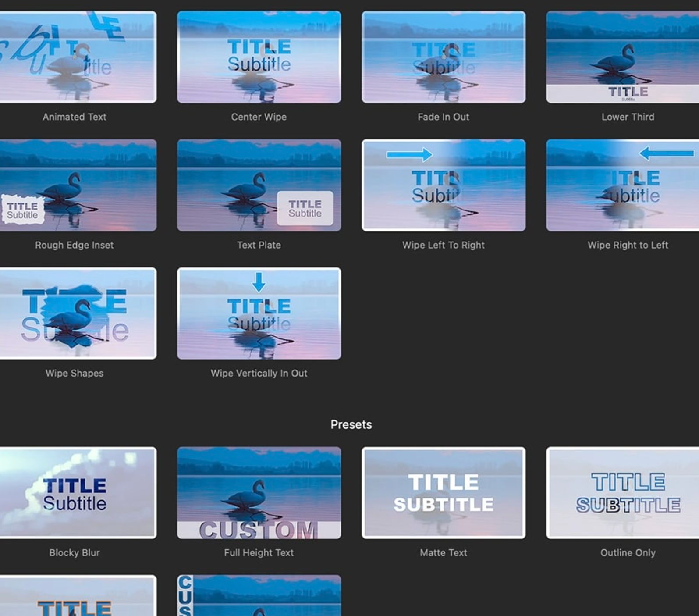Click the Matte Text label
699x616 pixels.
point(444,553)
